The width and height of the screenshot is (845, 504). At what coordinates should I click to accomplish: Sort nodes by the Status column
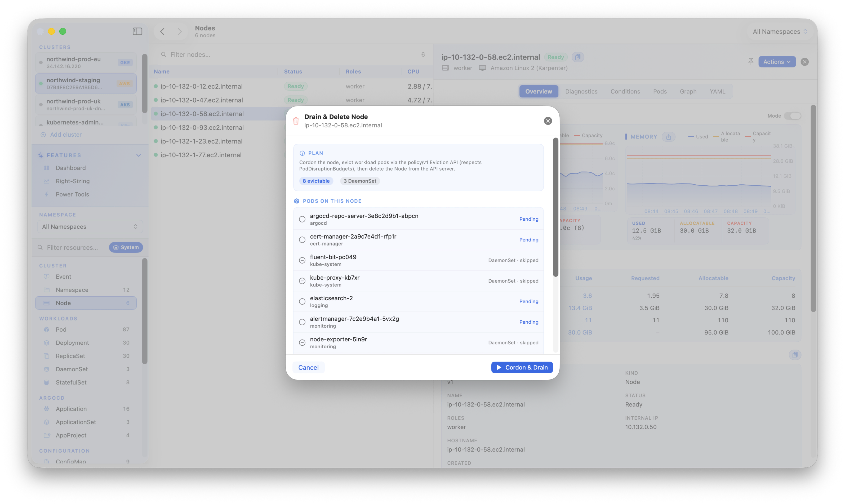293,72
